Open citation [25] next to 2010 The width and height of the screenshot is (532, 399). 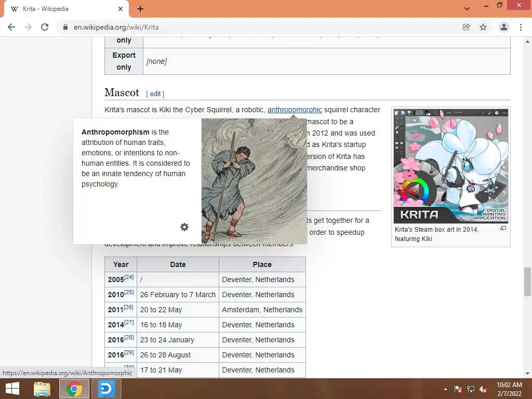[129, 292]
